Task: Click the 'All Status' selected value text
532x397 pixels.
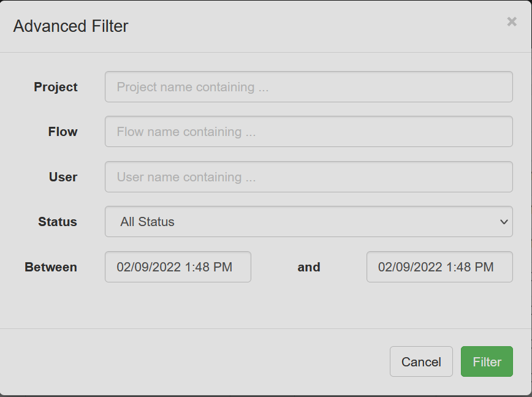Action: [x=148, y=222]
